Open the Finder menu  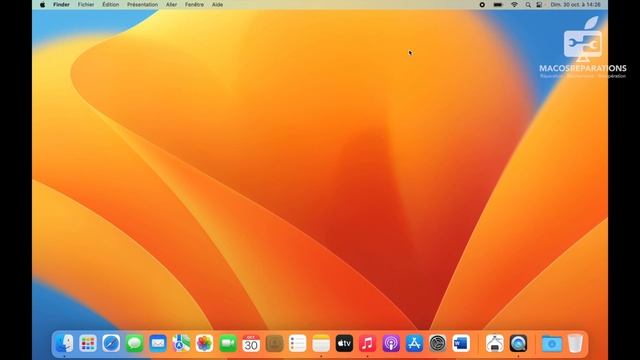point(61,4)
